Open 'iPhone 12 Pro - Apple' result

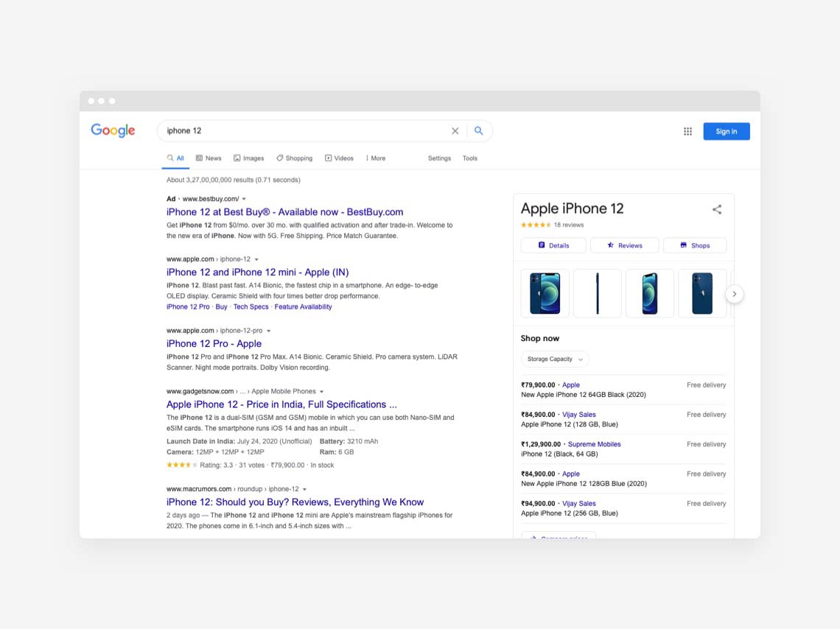pos(214,344)
